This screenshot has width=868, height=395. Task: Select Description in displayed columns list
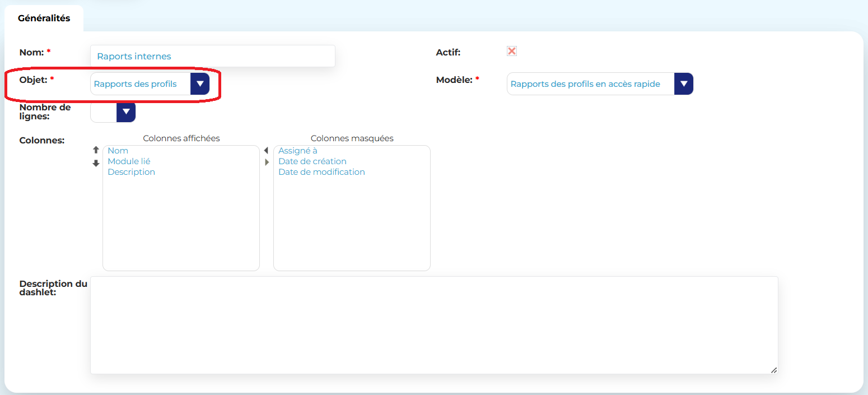pos(131,172)
